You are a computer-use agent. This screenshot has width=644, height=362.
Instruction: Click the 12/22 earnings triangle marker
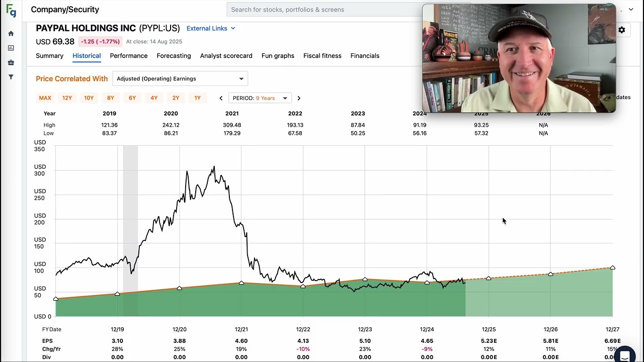pyautogui.click(x=303, y=286)
